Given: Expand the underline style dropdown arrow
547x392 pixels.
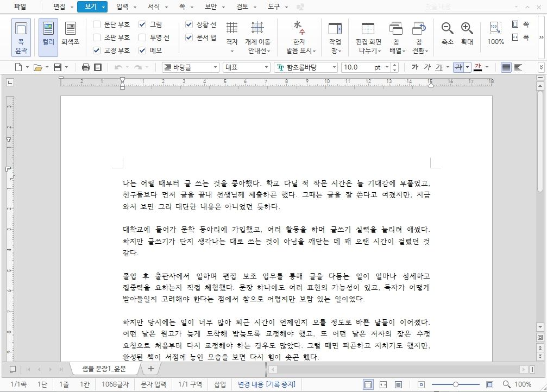Looking at the screenshot, I should tap(448, 67).
